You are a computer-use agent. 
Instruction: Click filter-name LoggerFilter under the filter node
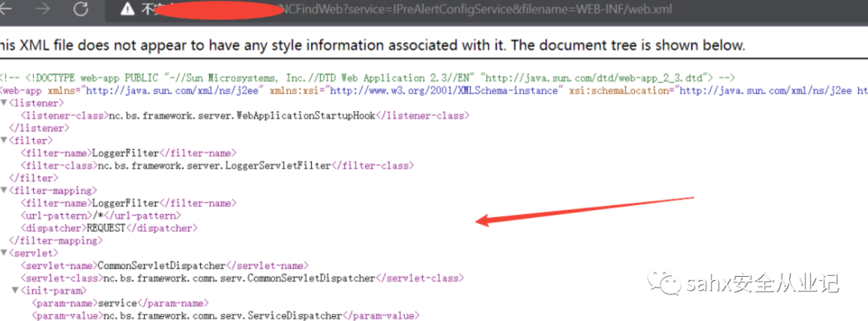tap(129, 153)
